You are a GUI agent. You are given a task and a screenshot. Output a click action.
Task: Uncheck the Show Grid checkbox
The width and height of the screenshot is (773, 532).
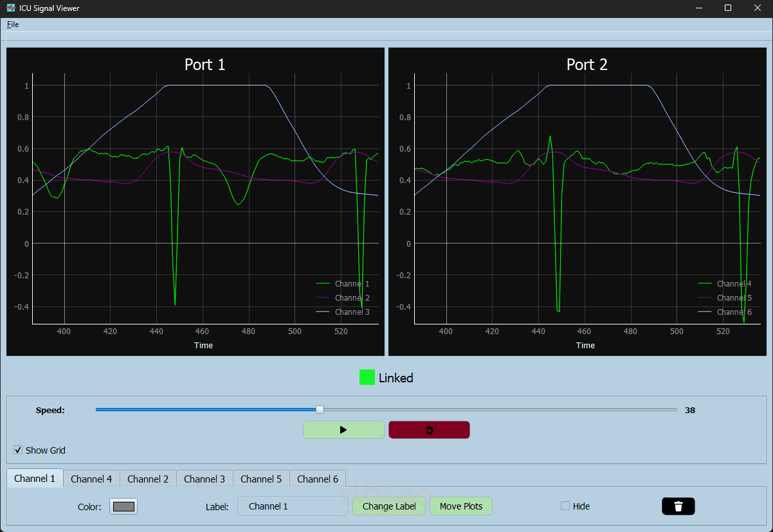18,450
